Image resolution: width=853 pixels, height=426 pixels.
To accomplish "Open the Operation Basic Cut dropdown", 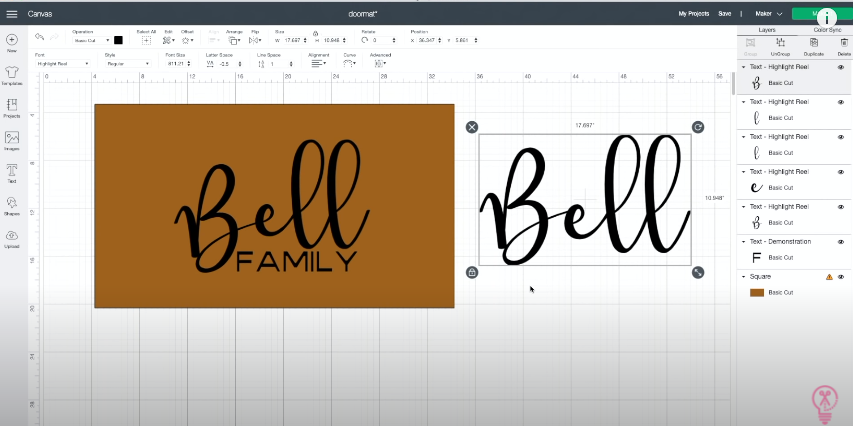I will pos(91,40).
